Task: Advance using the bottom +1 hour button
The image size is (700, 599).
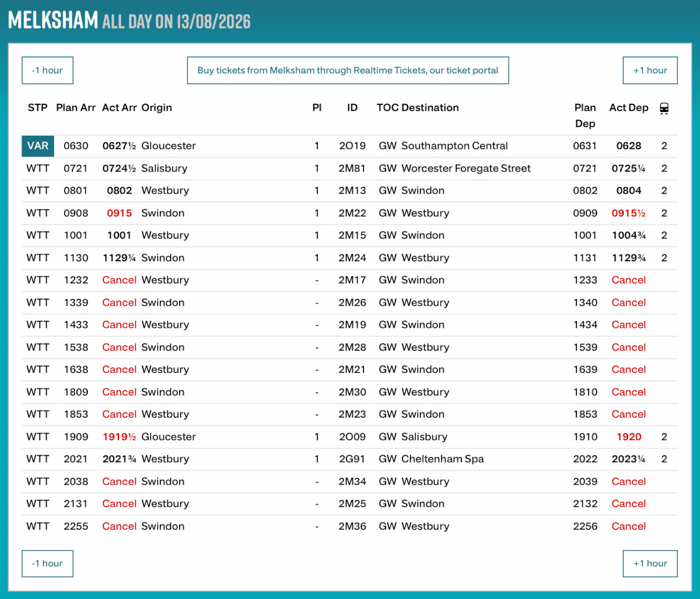Action: click(650, 563)
